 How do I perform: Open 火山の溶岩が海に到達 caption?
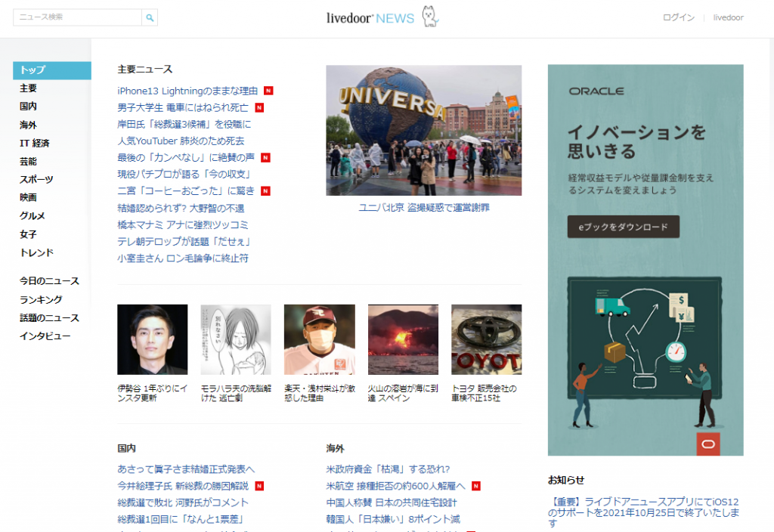(x=403, y=393)
